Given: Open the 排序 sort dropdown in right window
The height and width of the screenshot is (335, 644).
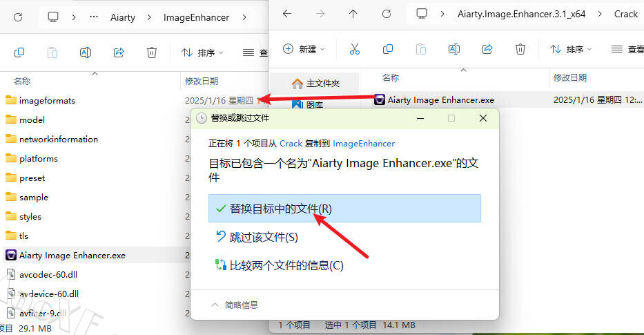Looking at the screenshot, I should (571, 49).
